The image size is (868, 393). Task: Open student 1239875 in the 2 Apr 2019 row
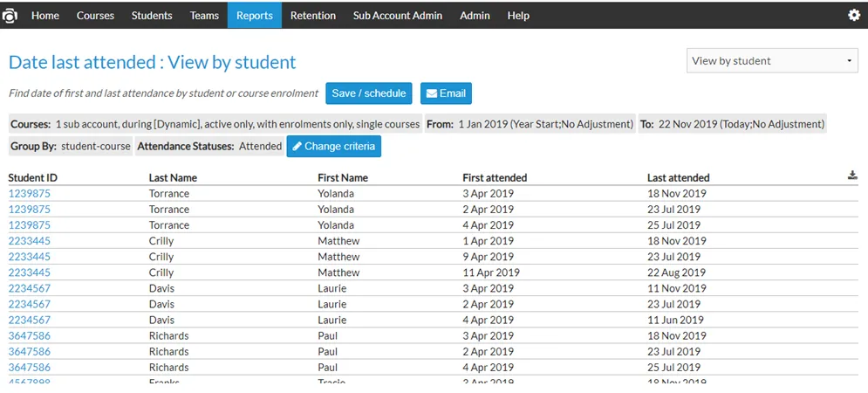pos(30,210)
